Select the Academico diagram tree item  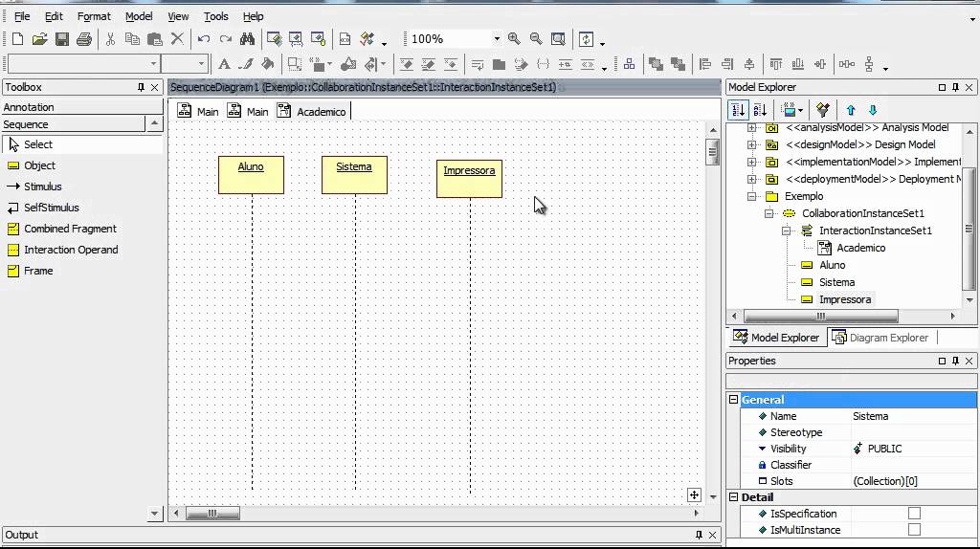tap(860, 248)
